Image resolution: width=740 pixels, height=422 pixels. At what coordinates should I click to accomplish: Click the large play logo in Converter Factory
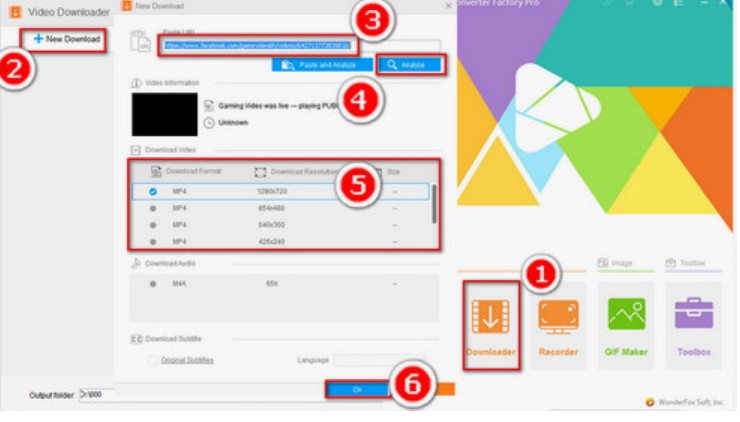[x=556, y=110]
